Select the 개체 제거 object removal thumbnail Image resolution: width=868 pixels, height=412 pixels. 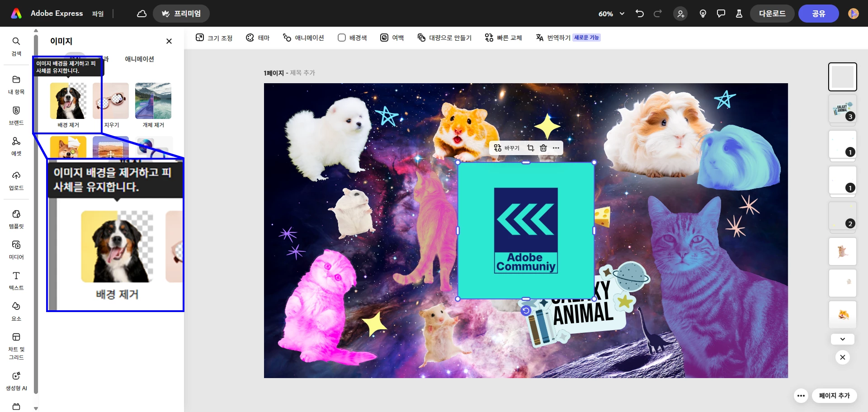pos(153,101)
